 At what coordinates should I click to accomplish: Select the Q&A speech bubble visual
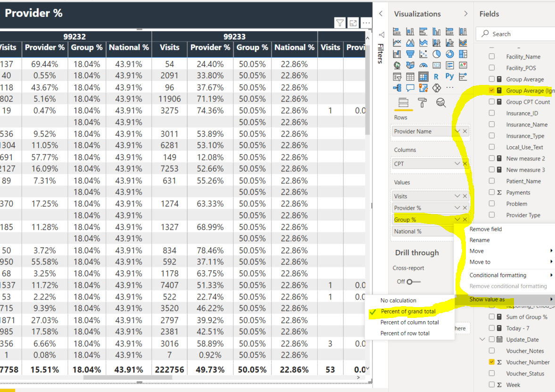[x=410, y=88]
